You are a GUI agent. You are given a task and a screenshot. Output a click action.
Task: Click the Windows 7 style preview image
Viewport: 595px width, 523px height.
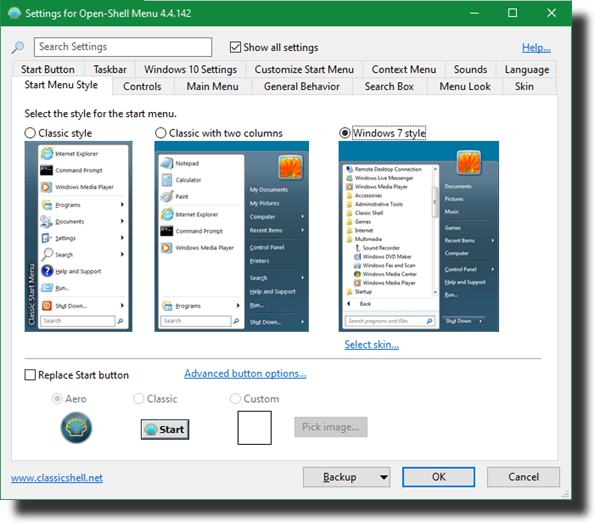pos(419,236)
